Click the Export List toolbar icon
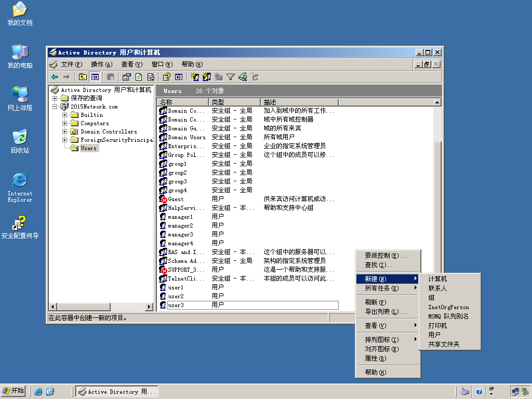The image size is (532, 399). tap(151, 77)
